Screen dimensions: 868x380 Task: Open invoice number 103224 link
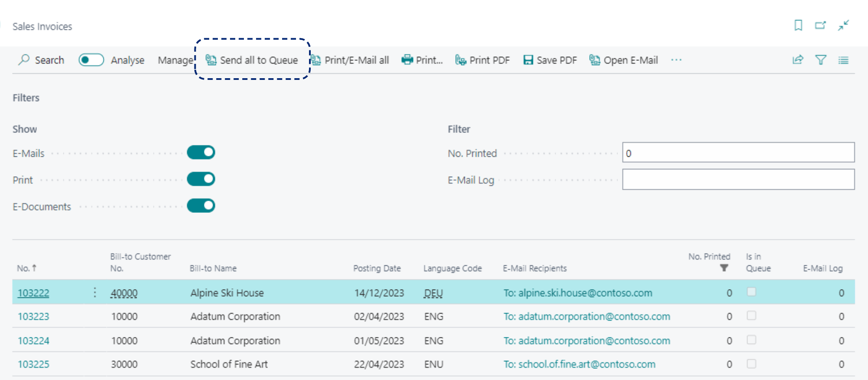tap(33, 340)
